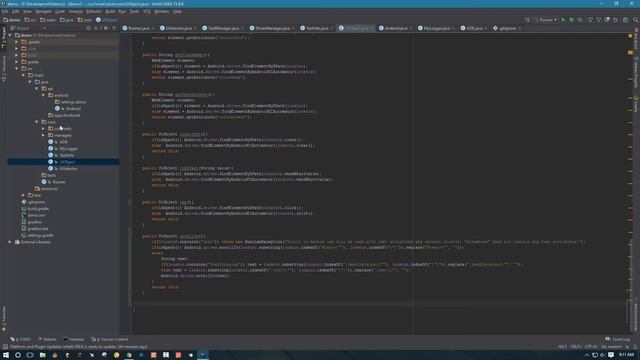The width and height of the screenshot is (640, 360).
Task: Expand External Libraries node
Action: point(10,242)
